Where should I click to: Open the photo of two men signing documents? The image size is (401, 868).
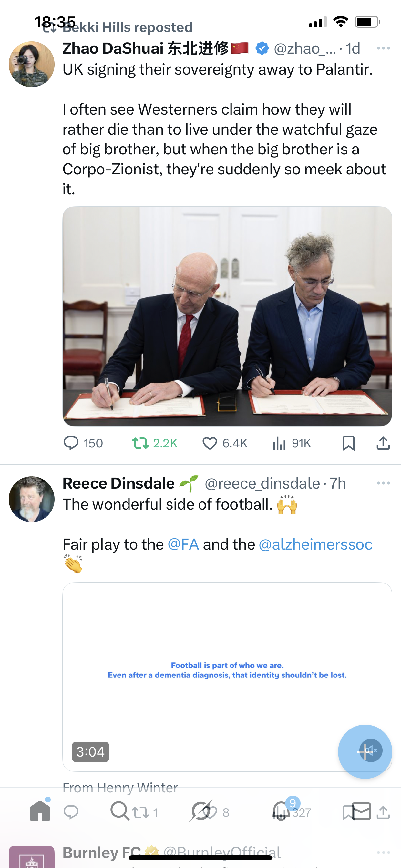pyautogui.click(x=227, y=316)
